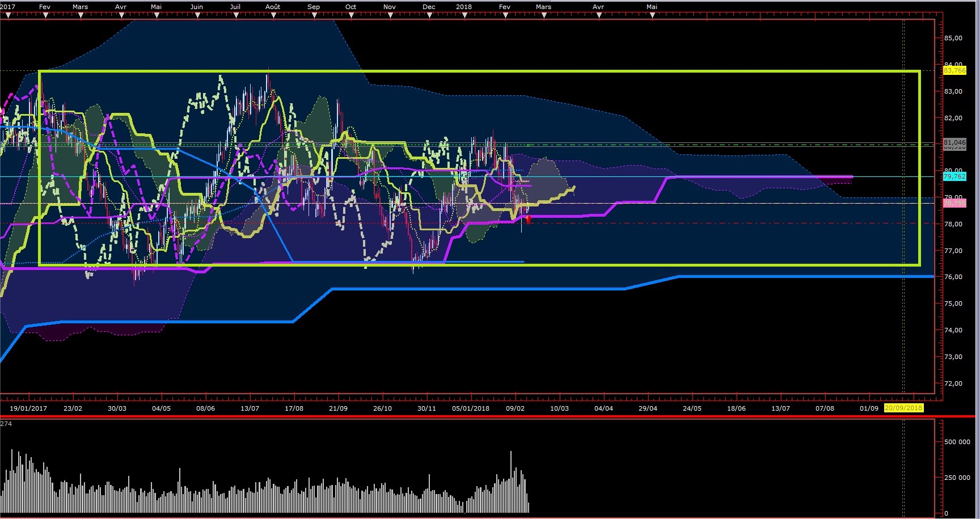The height and width of the screenshot is (519, 980).
Task: Click the 18/06 date label
Action: [736, 408]
